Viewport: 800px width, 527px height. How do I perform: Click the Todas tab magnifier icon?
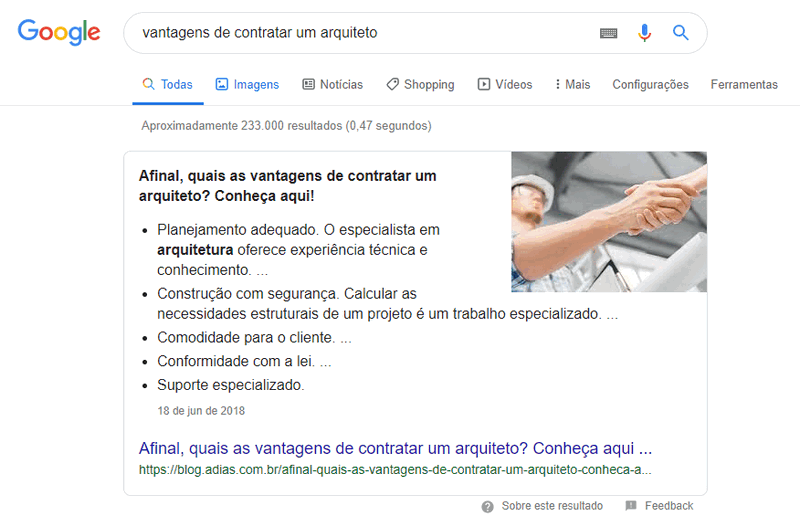pos(148,84)
